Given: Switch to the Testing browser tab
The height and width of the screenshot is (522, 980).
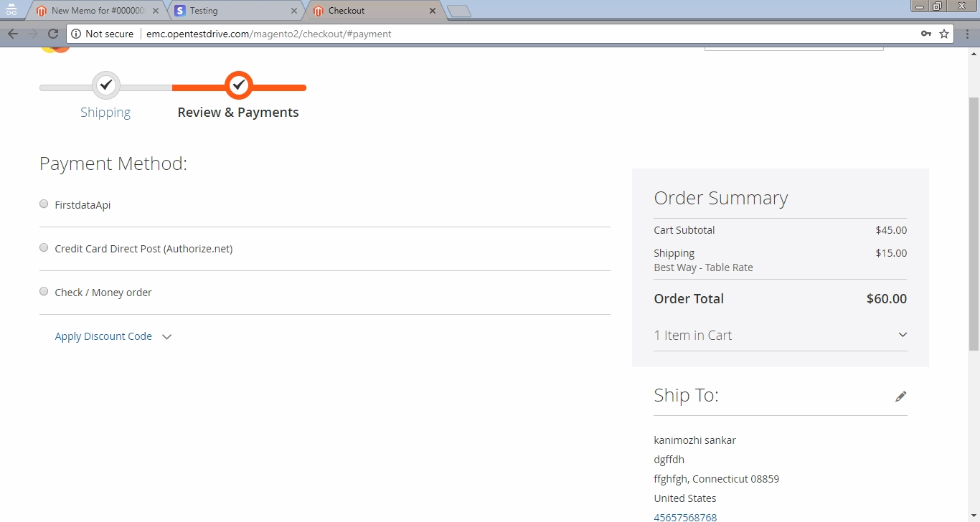Looking at the screenshot, I should click(230, 11).
